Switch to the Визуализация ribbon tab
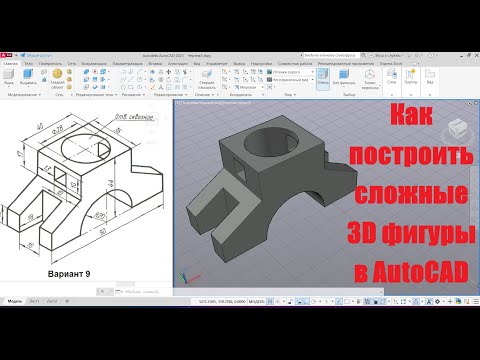480x360 pixels. coord(94,63)
